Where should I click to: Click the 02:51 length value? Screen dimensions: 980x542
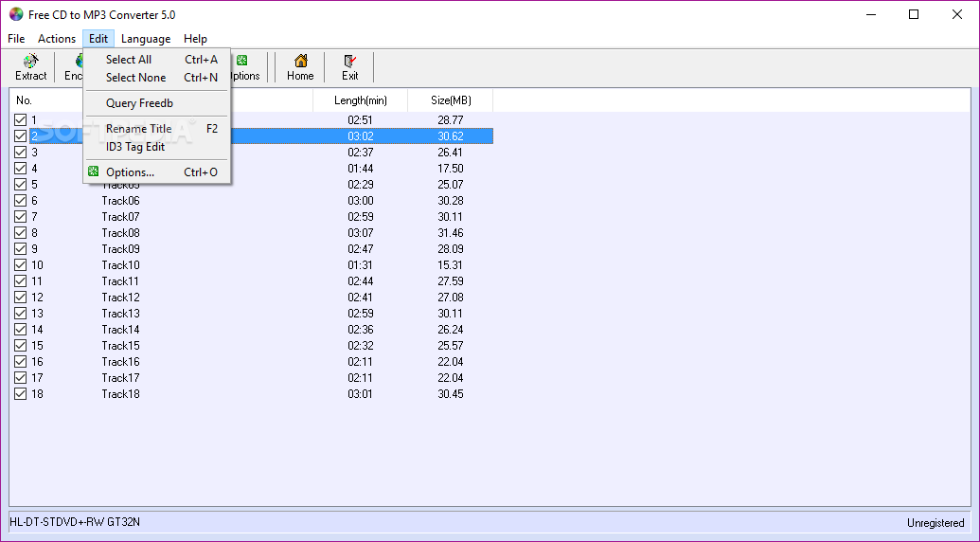pos(361,120)
